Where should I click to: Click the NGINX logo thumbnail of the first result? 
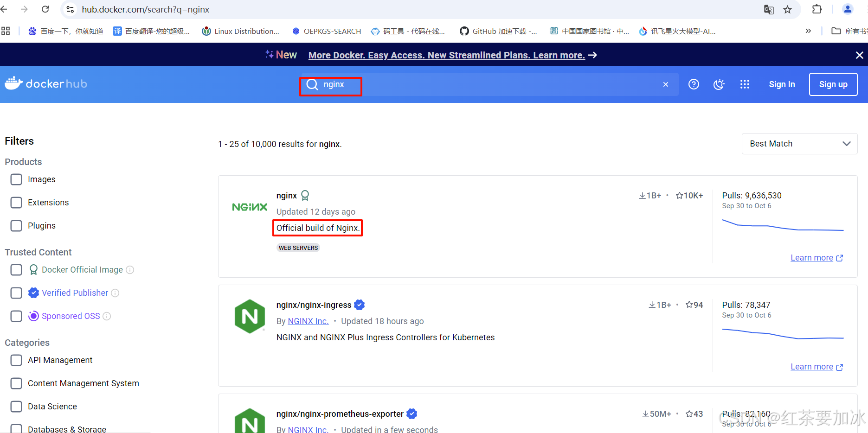250,207
